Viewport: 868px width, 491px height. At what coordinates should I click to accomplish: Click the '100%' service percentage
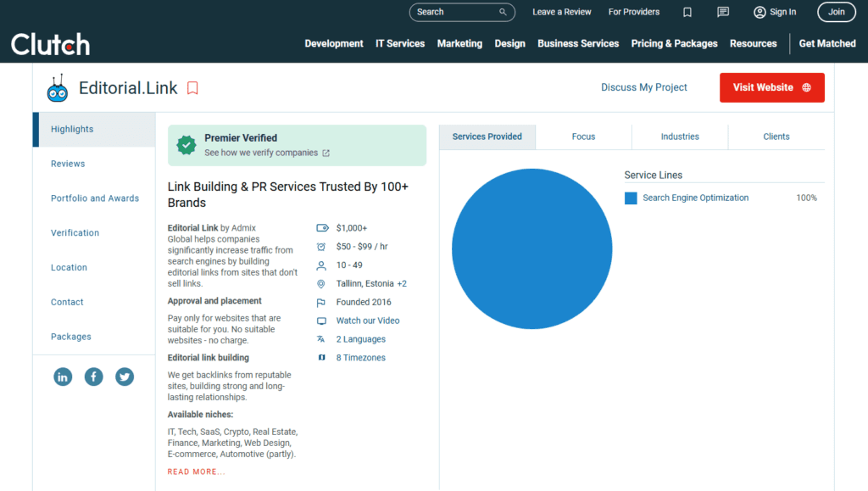pyautogui.click(x=806, y=198)
